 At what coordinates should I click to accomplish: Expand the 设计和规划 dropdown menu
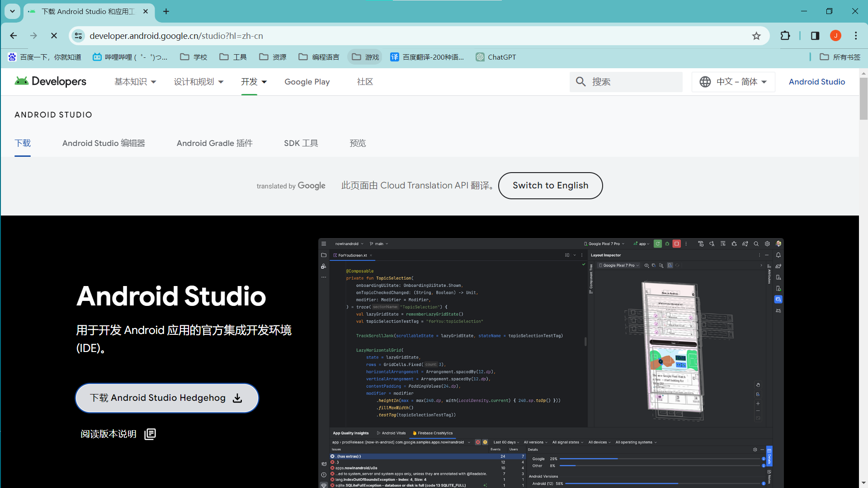click(x=198, y=82)
